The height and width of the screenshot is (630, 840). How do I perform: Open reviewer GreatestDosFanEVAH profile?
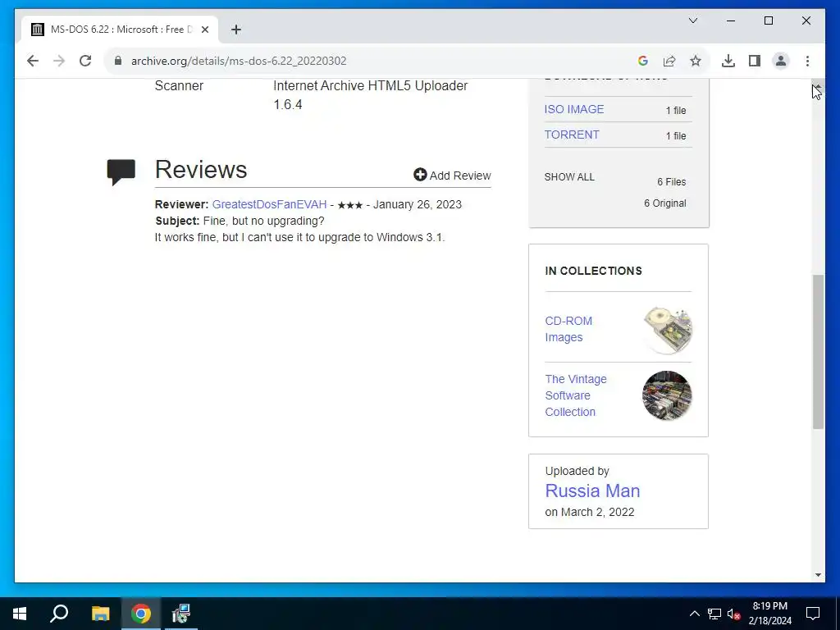click(269, 204)
